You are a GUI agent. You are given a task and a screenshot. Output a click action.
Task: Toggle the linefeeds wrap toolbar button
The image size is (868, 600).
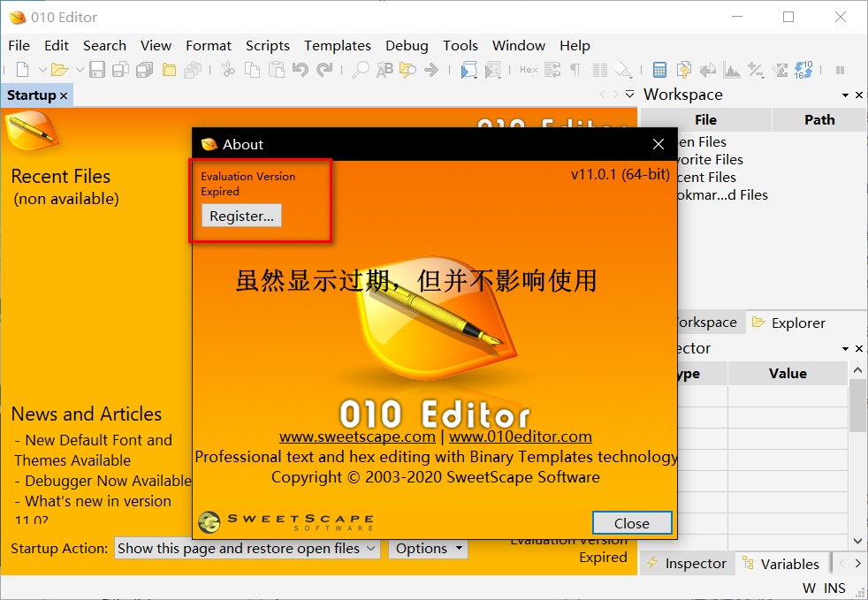552,70
